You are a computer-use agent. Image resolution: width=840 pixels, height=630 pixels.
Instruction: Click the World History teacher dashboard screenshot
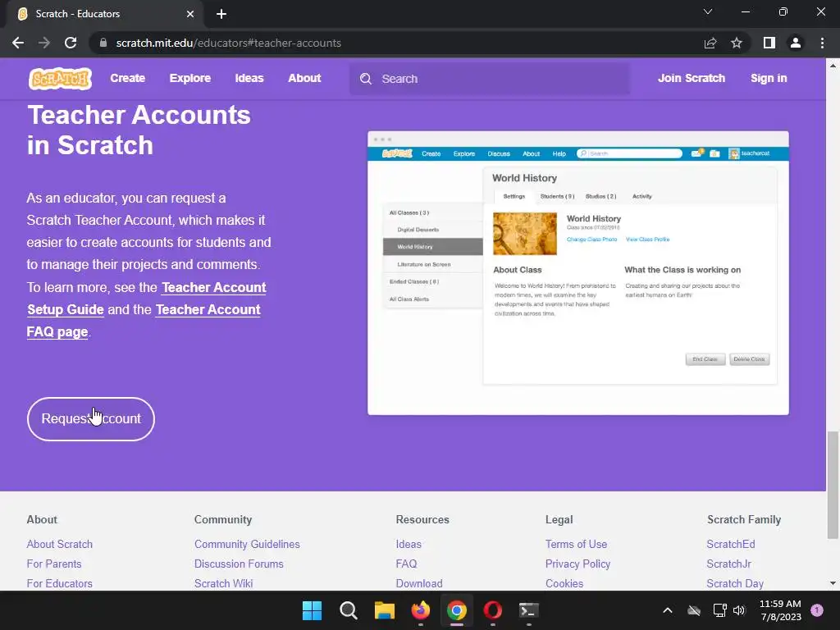point(578,272)
